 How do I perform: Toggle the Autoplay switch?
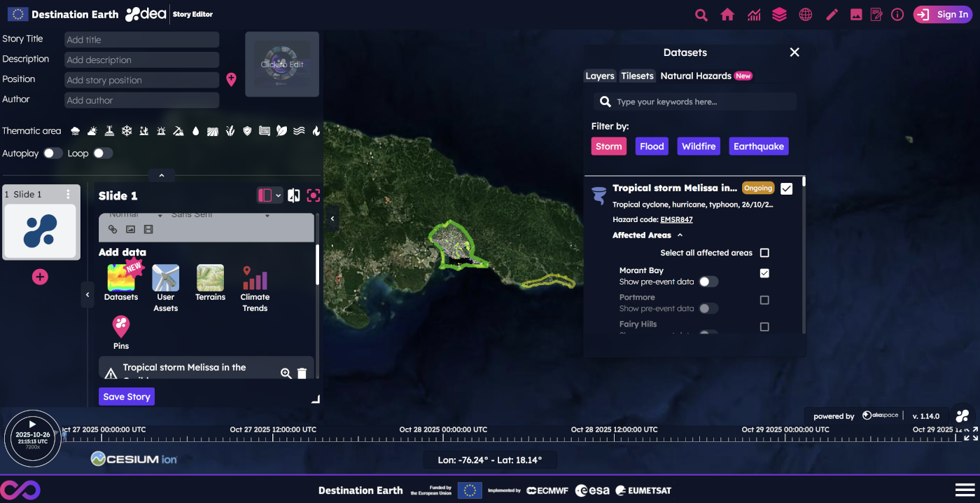[x=52, y=153]
